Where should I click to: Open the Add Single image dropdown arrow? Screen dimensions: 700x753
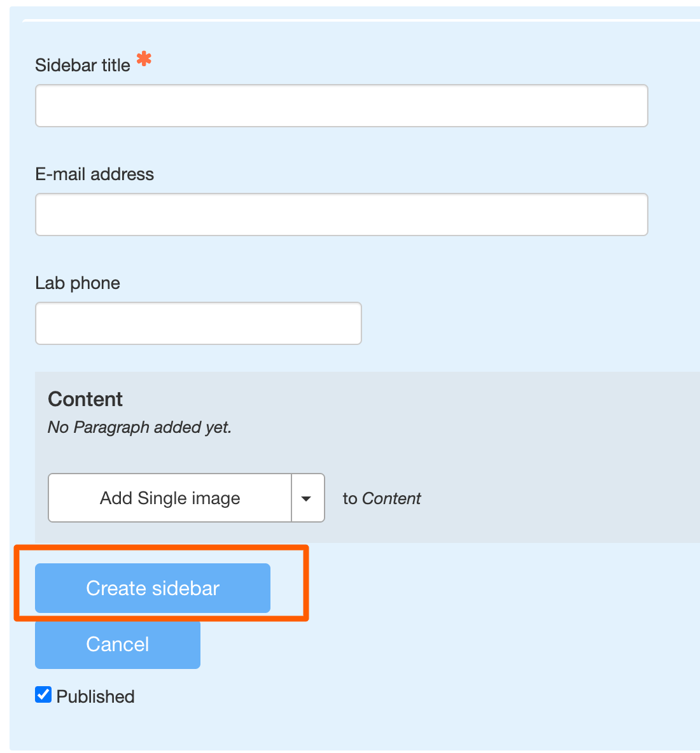308,498
